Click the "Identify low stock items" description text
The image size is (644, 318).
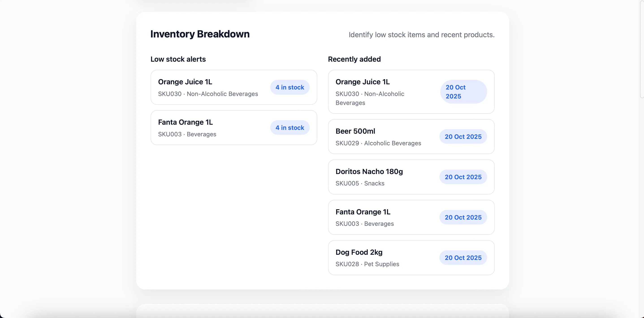pos(421,35)
